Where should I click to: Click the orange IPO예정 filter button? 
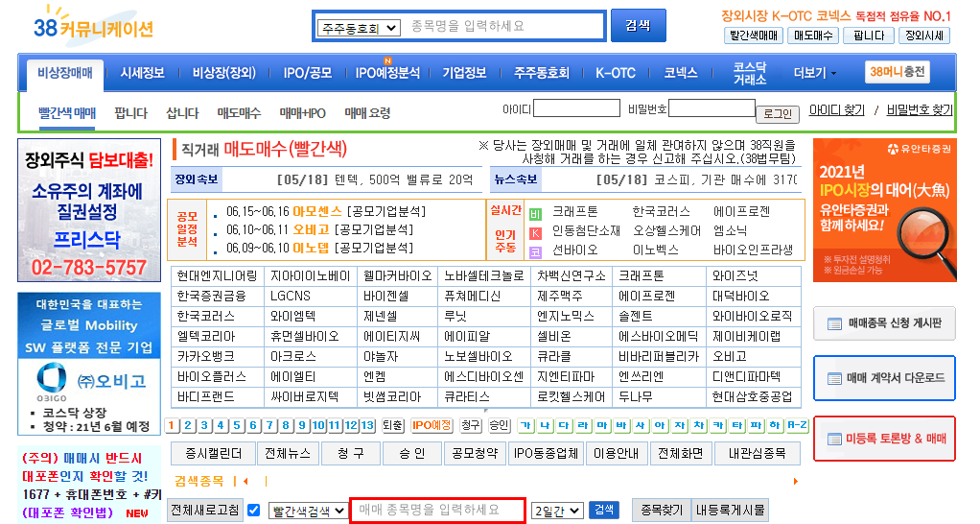pos(432,426)
